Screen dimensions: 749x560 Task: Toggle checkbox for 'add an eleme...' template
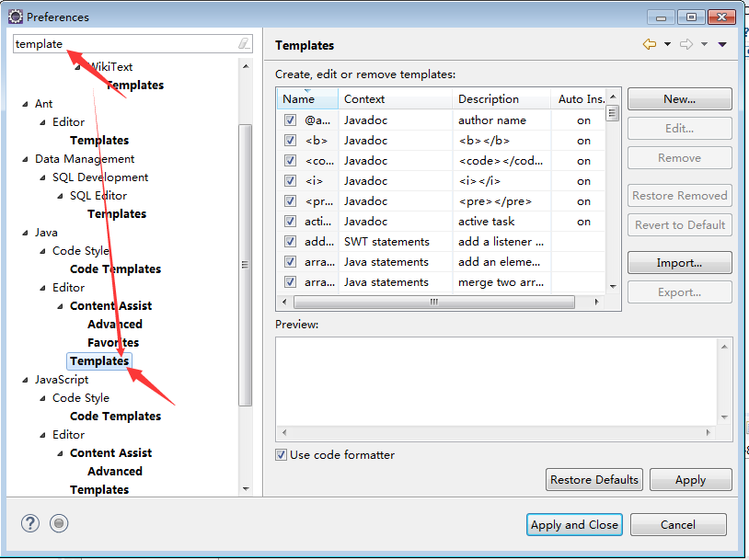290,262
